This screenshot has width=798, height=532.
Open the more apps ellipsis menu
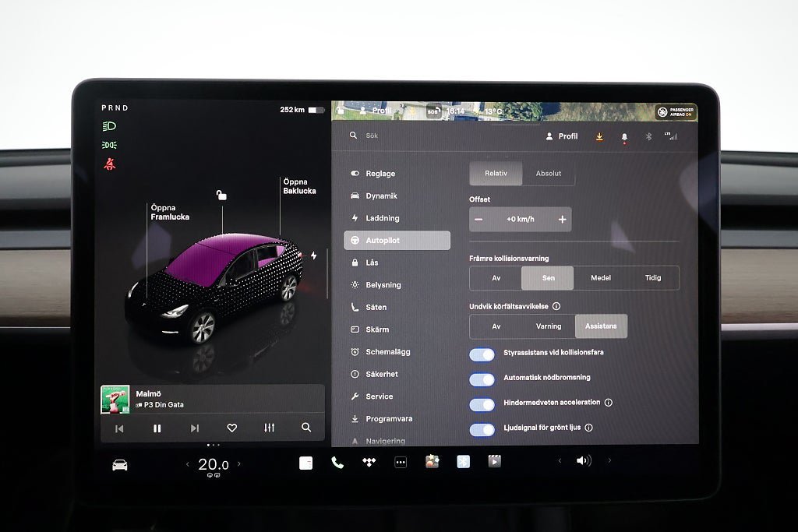coord(401,462)
